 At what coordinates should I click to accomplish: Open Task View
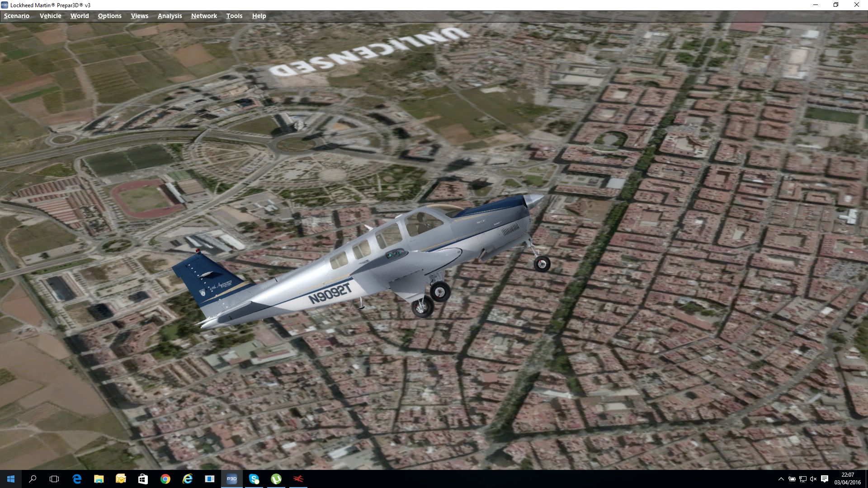pos(54,479)
